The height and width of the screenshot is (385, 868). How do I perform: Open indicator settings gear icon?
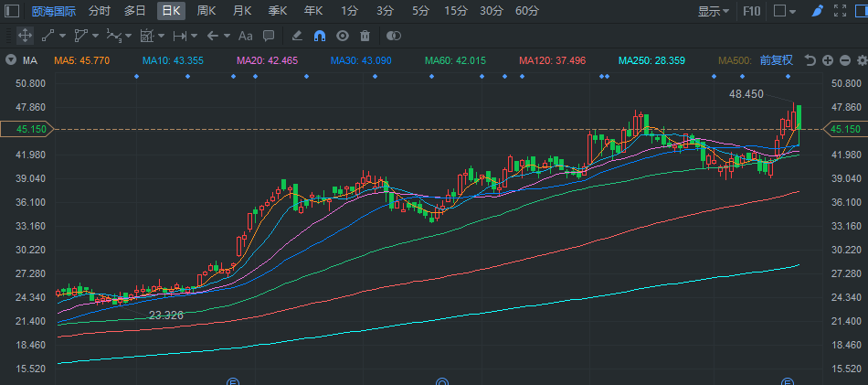click(862, 60)
